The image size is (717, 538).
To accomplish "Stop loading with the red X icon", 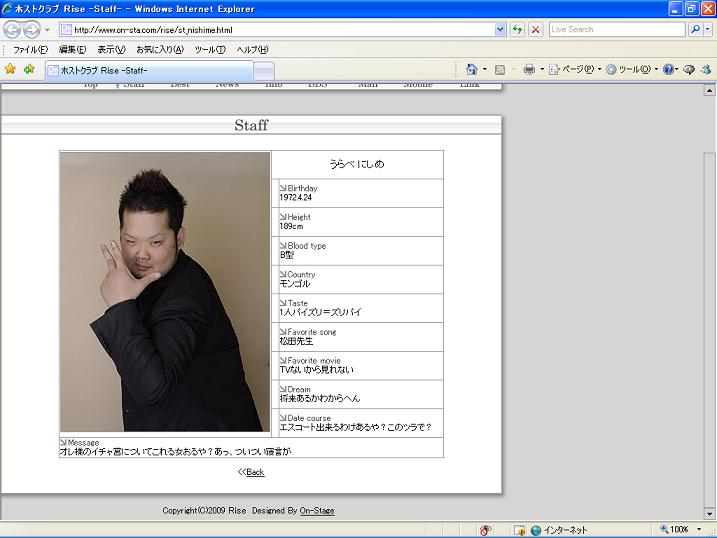I will [x=535, y=30].
